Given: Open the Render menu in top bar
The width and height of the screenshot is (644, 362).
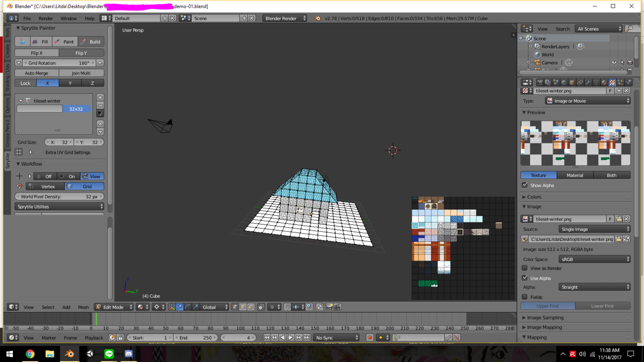Looking at the screenshot, I should (45, 18).
